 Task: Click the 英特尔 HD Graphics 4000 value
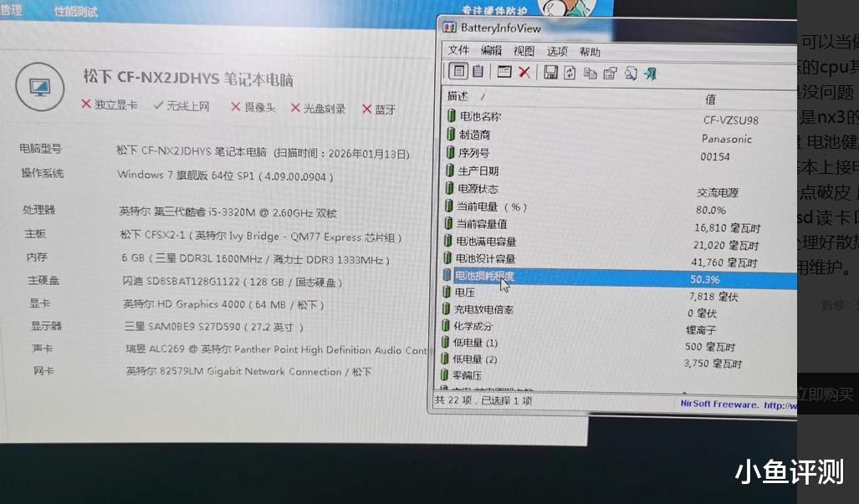223,304
